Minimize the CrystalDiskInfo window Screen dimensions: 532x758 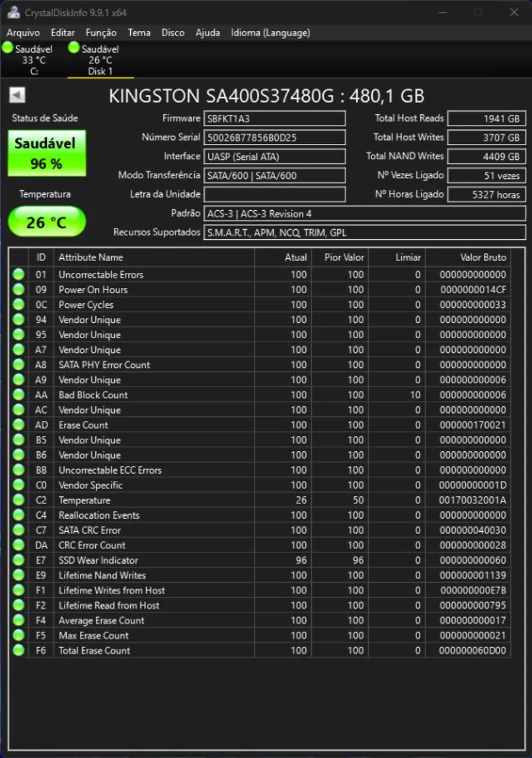[441, 12]
